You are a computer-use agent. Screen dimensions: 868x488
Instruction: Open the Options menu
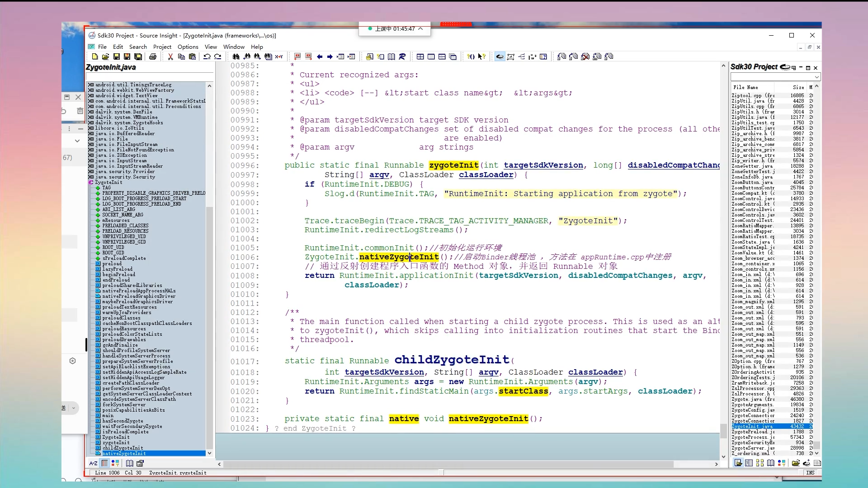coord(188,47)
